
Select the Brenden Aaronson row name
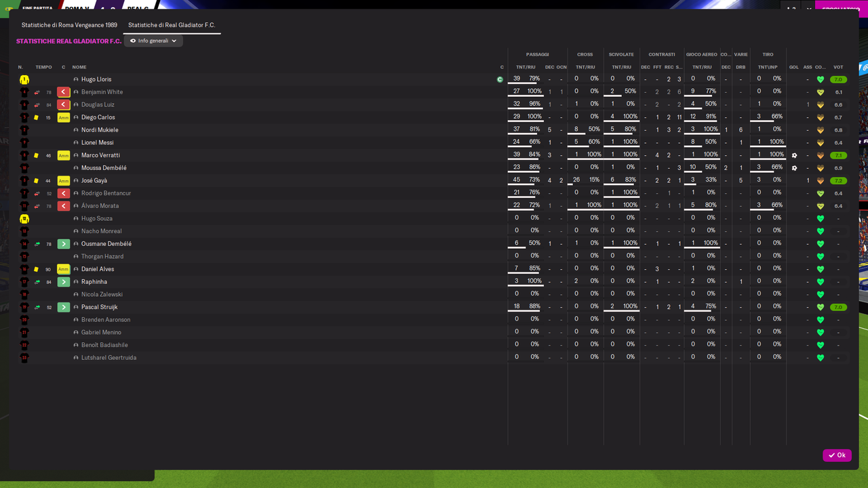[106, 320]
